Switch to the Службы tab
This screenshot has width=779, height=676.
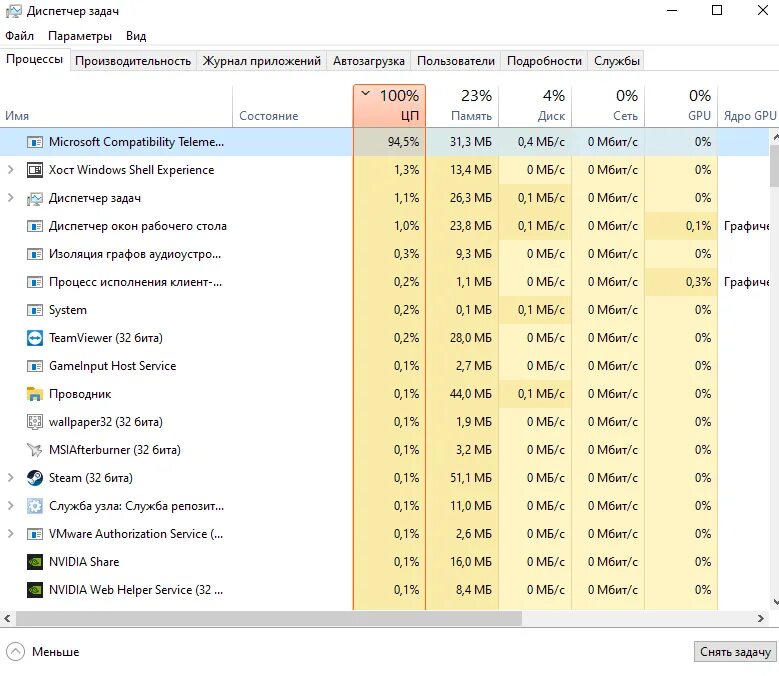pyautogui.click(x=617, y=61)
